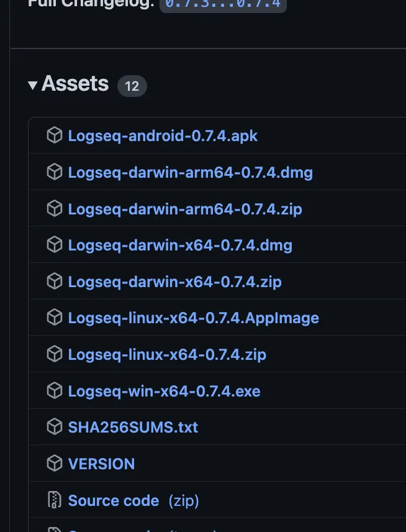
Task: Click the assets count badge showing 12
Action: (x=132, y=86)
